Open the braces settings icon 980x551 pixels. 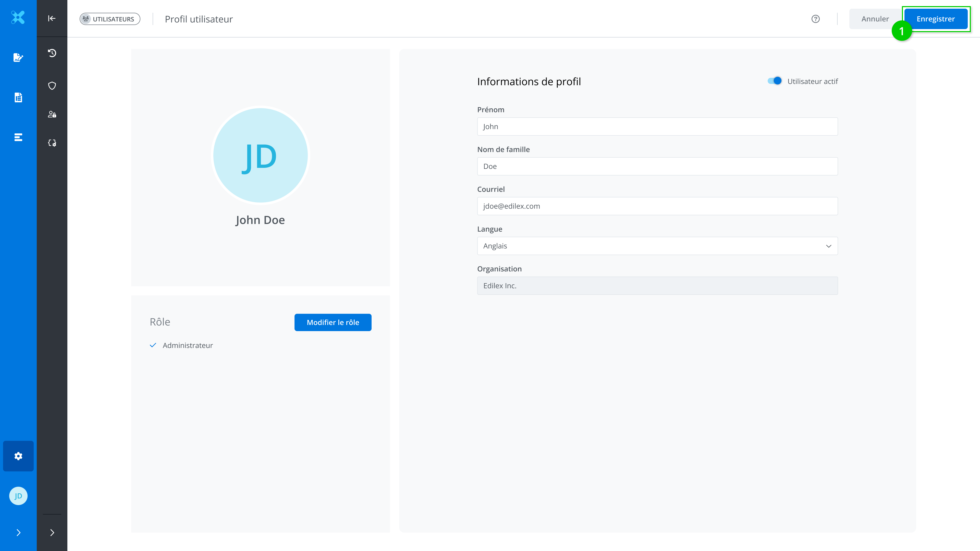52,143
